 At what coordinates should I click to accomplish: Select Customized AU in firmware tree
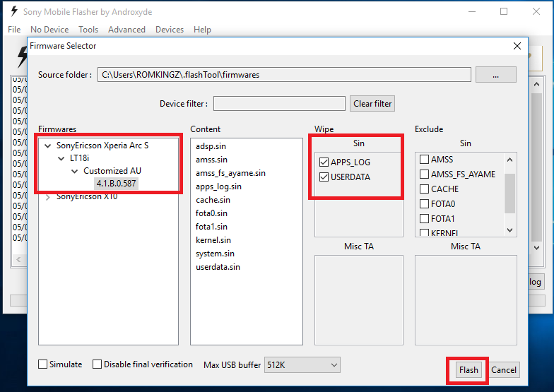[x=112, y=171]
